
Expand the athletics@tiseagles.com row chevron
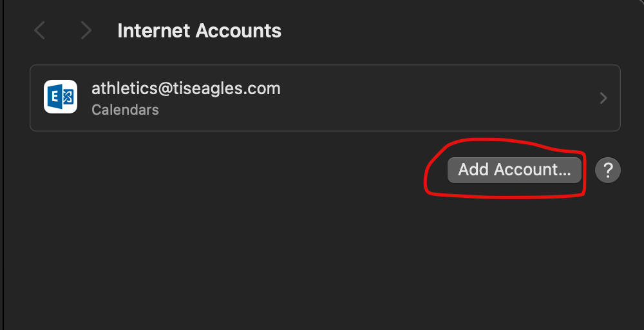coord(603,98)
